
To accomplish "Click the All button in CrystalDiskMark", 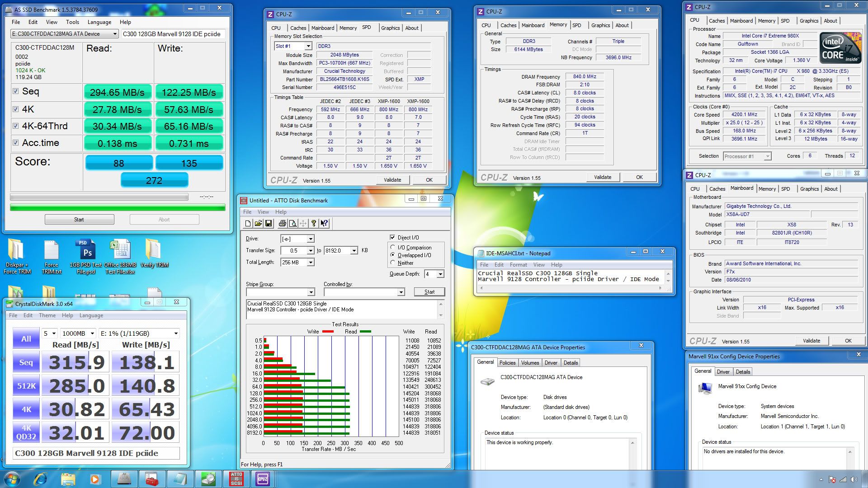I will point(26,339).
